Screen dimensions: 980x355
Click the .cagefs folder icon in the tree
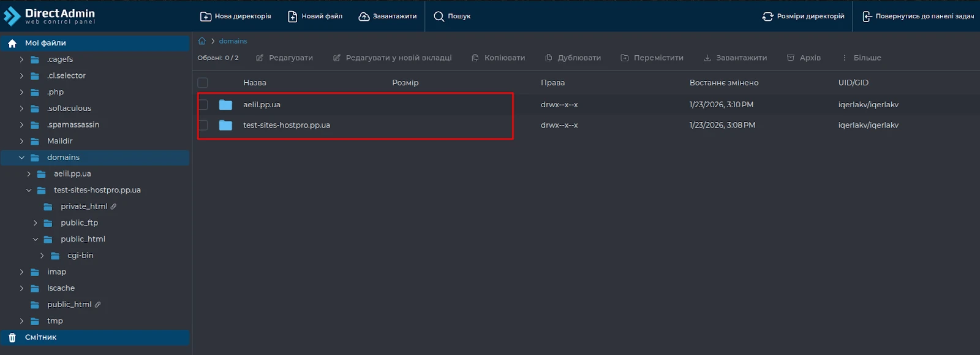pyautogui.click(x=35, y=59)
